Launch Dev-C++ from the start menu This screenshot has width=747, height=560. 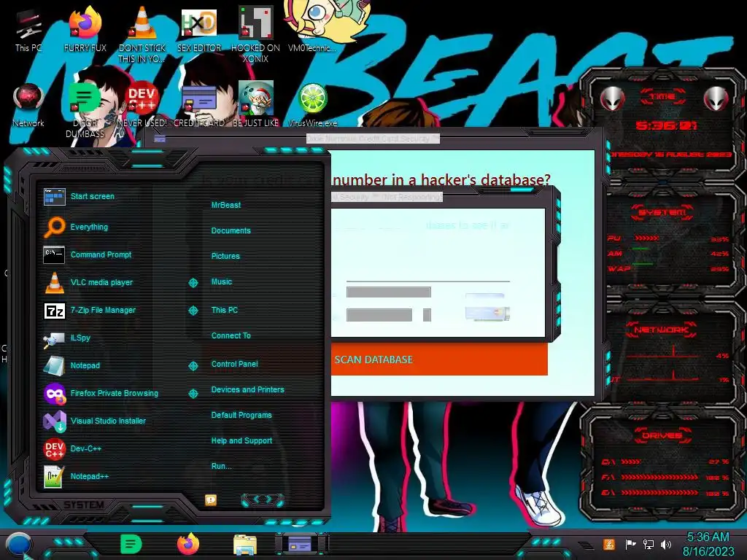click(72, 448)
